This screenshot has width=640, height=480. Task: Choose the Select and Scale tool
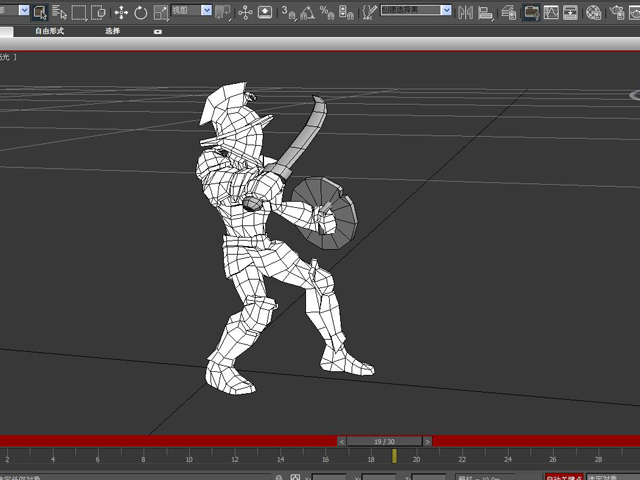coord(160,12)
